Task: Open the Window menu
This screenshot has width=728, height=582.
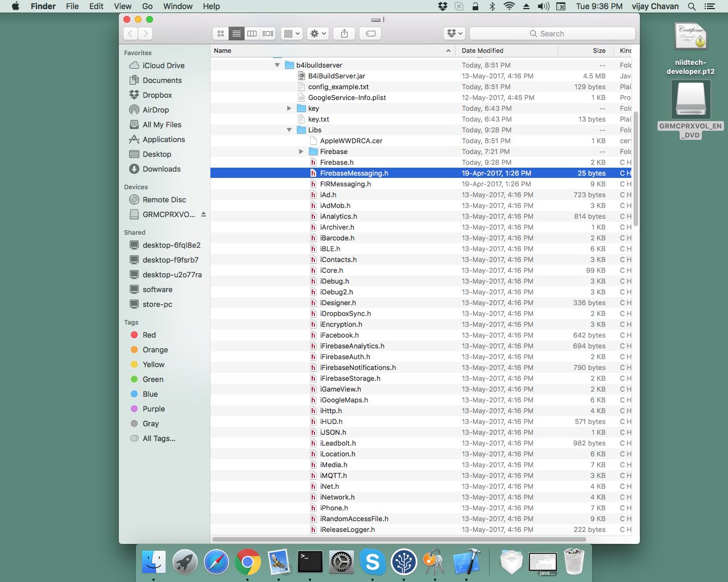Action: pyautogui.click(x=178, y=6)
